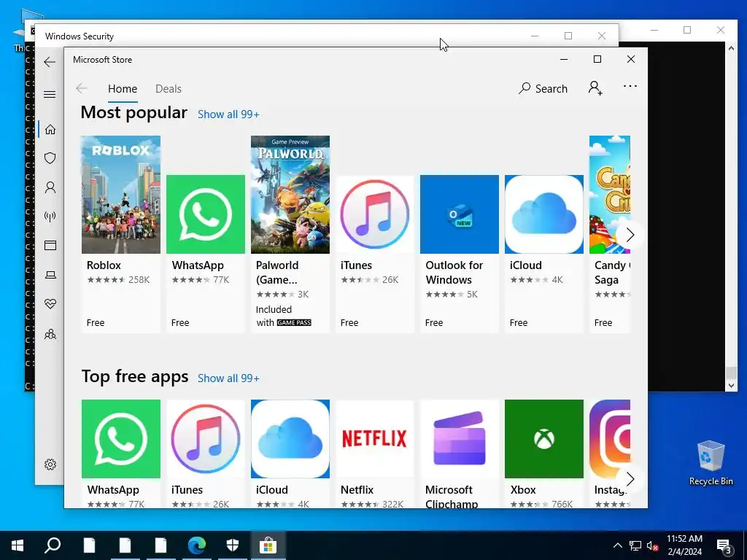Click the muted volume tray icon
This screenshot has height=560, width=747.
pyautogui.click(x=653, y=545)
